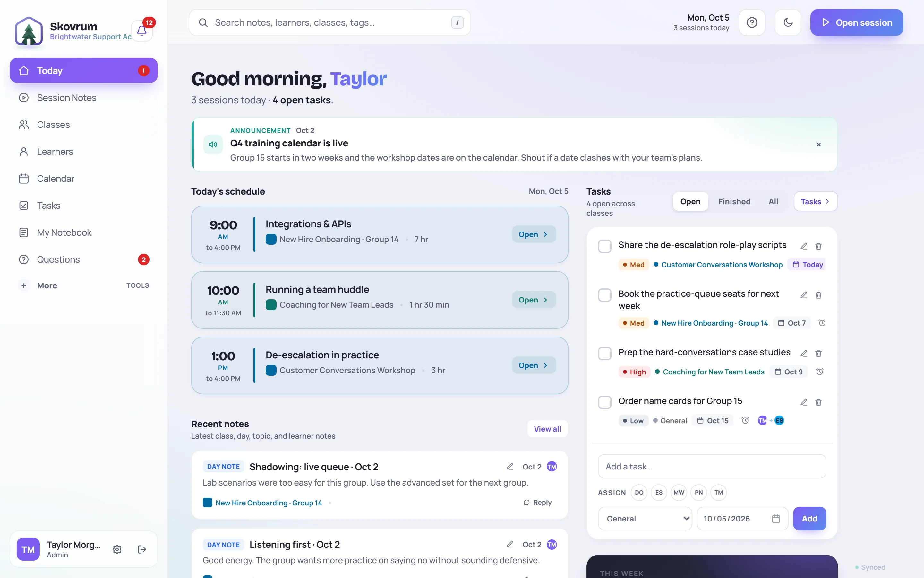Check off 'Order name cards for Group 15'
The height and width of the screenshot is (578, 924).
[604, 402]
